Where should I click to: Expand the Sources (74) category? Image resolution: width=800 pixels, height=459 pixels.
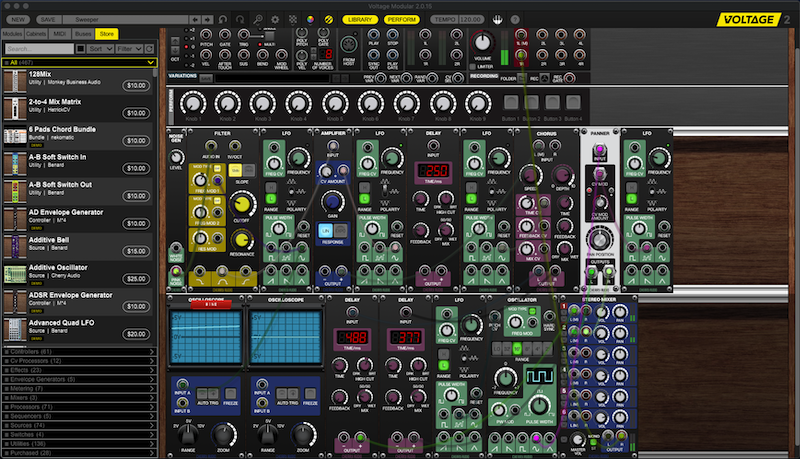click(80, 425)
